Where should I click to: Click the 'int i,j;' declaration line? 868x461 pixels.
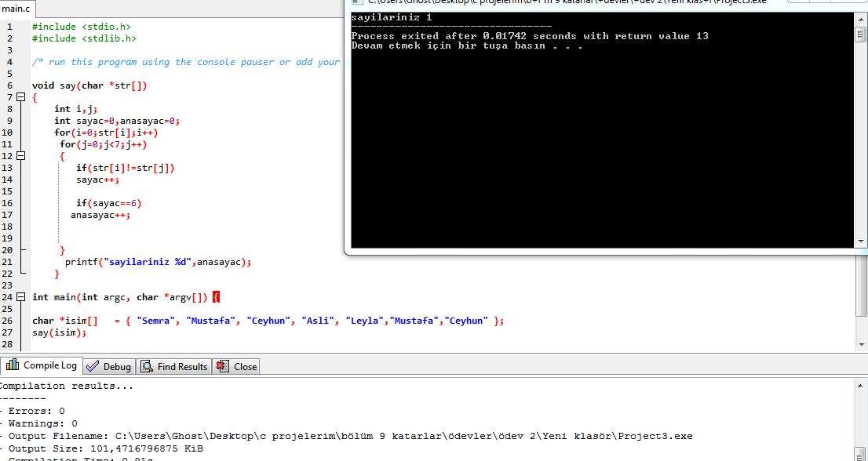click(x=76, y=109)
